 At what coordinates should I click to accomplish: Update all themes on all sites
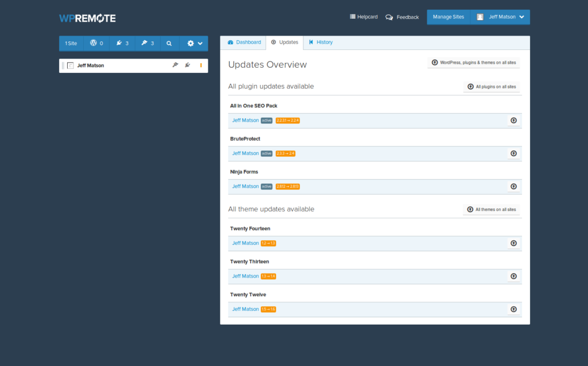coord(492,210)
